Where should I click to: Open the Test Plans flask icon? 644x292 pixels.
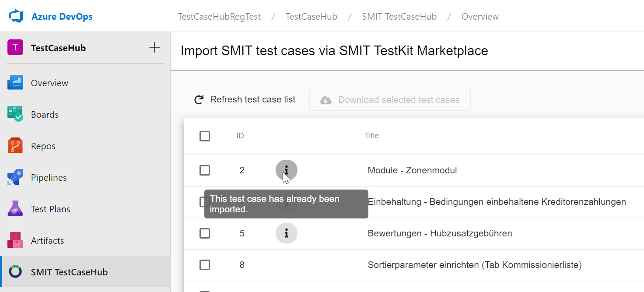pos(15,209)
